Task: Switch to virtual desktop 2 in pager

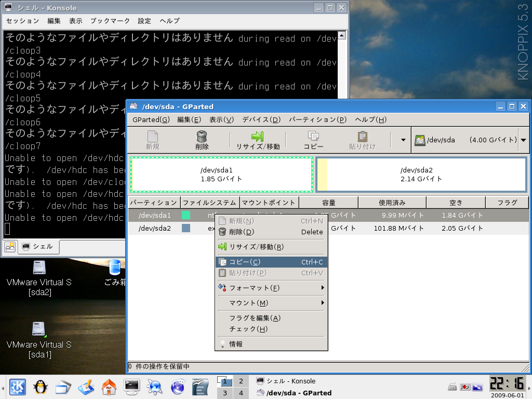Action: (x=241, y=381)
